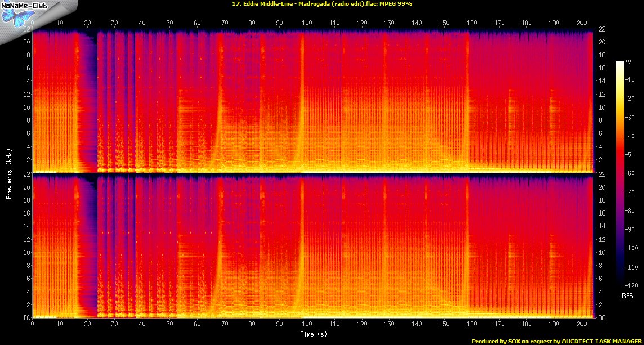Click the 200 tick on bottom time axis
The width and height of the screenshot is (644, 345).
[582, 325]
